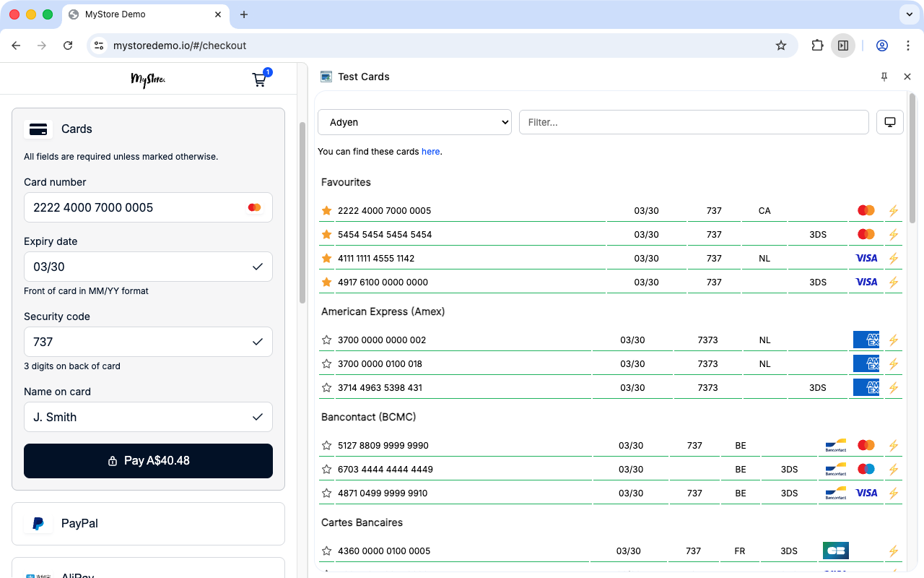Screen dimensions: 924x578
Task: Click lightning autofill icon for card 4111 1111 4555 1142
Action: [x=893, y=259]
